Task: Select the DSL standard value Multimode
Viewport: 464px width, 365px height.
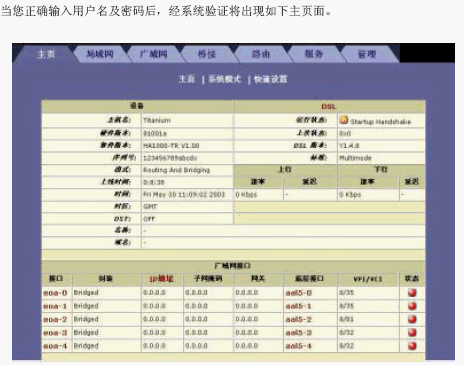Action: pyautogui.click(x=355, y=158)
